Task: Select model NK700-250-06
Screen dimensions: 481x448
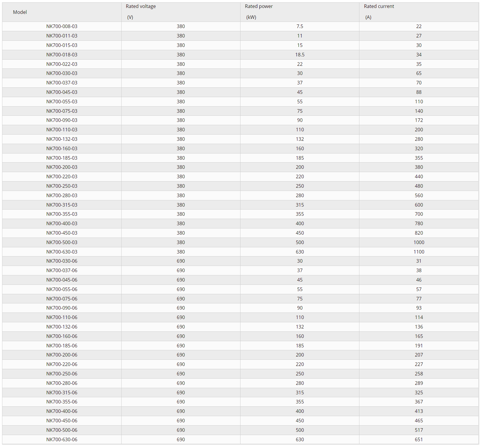Action: (62, 374)
